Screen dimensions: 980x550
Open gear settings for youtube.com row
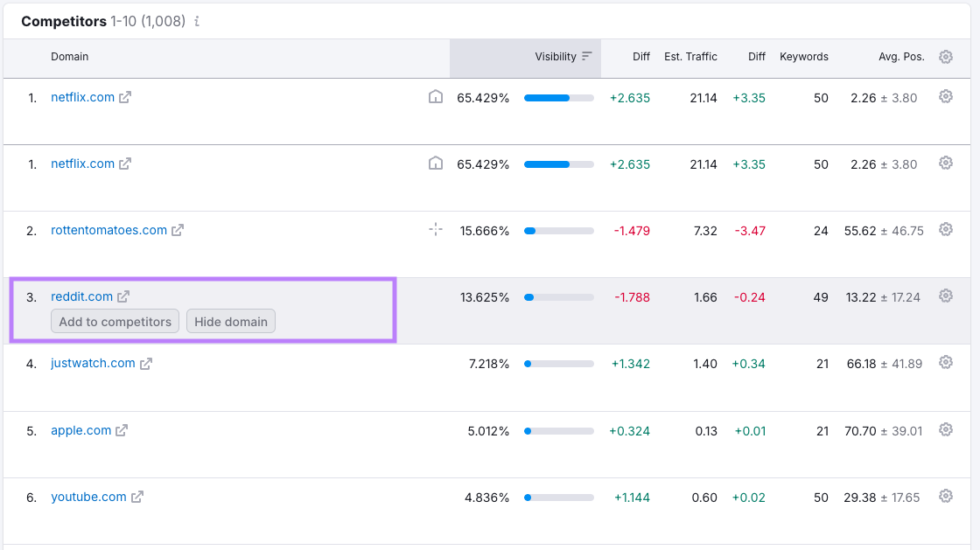(x=945, y=497)
